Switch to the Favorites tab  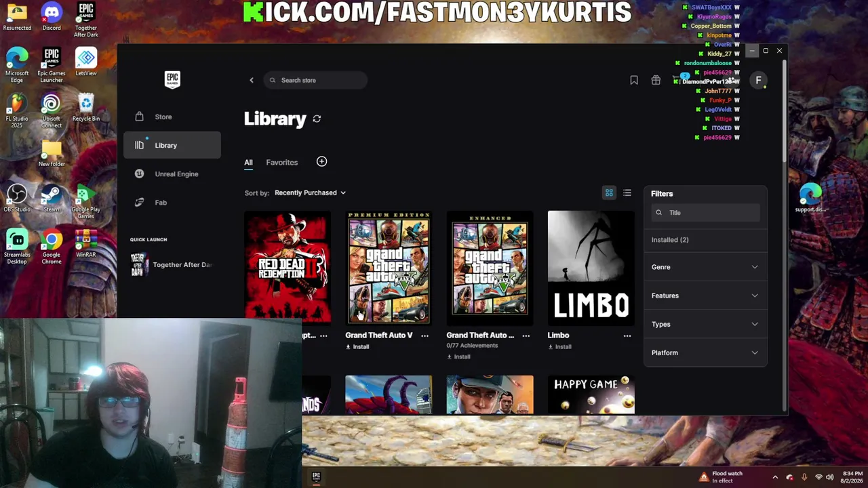tap(282, 163)
